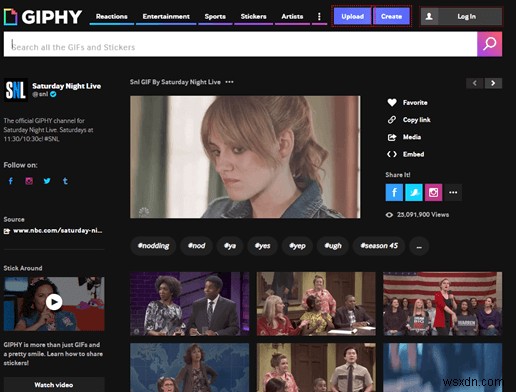The image size is (516, 392).
Task: Open the Artists category
Action: point(292,16)
